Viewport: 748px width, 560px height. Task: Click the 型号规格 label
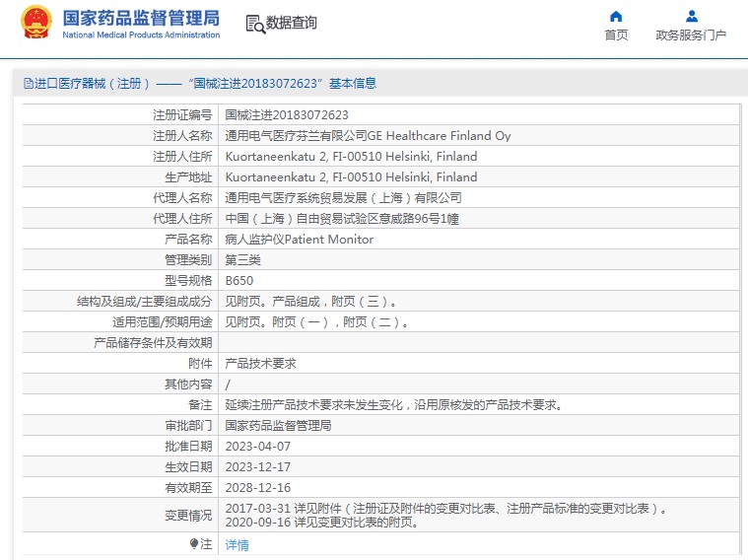click(x=188, y=281)
